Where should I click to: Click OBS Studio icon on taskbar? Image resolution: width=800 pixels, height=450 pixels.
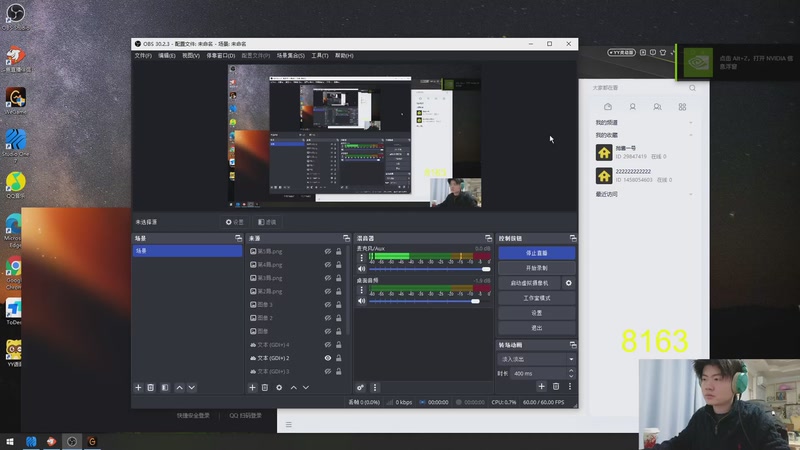coord(72,441)
